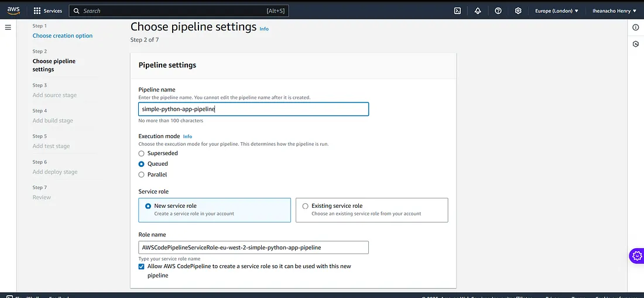Click the Add build stage step
644x298 pixels.
53,121
